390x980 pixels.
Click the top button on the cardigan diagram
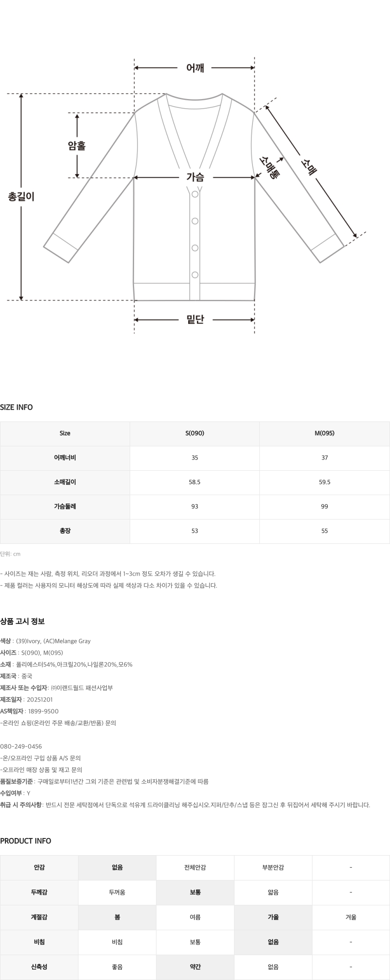pos(195,194)
